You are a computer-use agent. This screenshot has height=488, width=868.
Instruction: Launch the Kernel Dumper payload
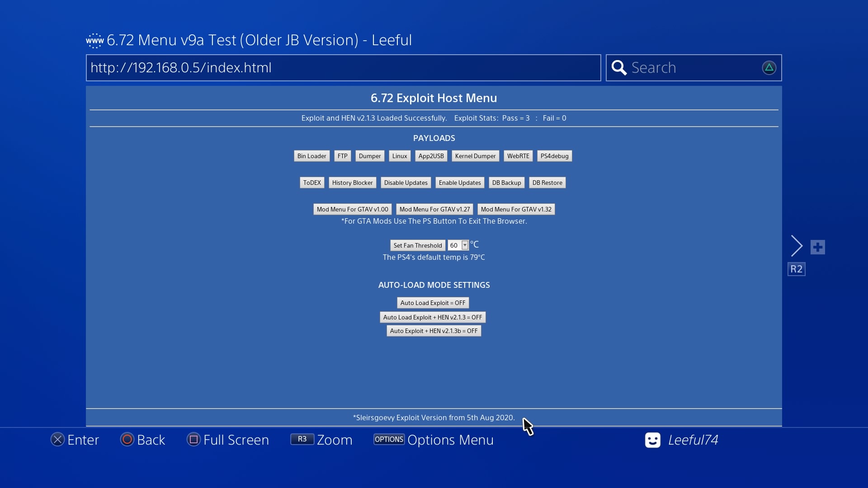(476, 156)
